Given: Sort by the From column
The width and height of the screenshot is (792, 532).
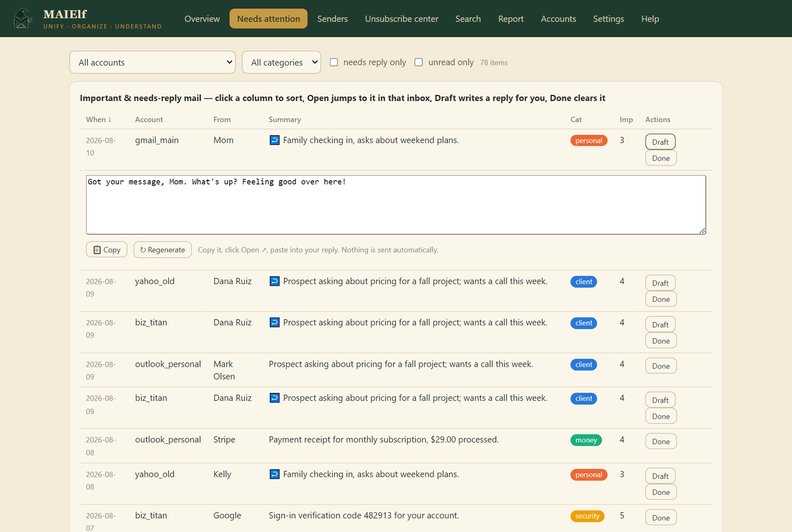Looking at the screenshot, I should point(222,119).
